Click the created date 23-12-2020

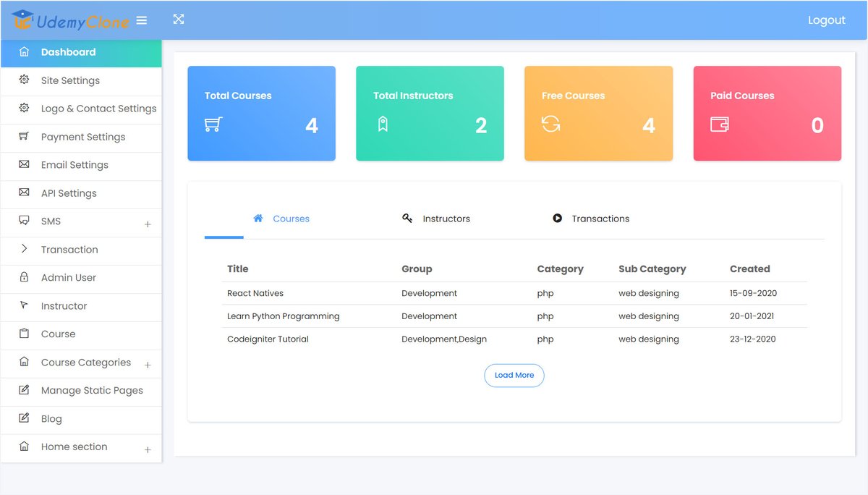[753, 339]
